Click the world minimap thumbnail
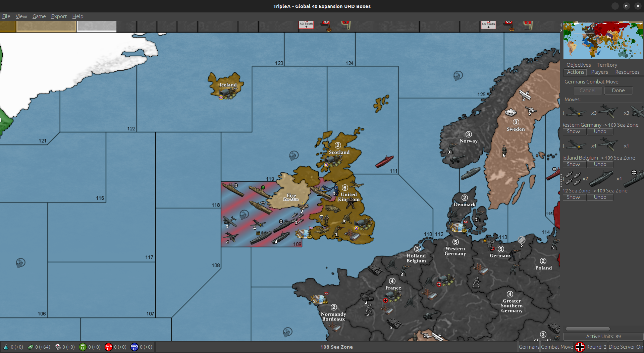The width and height of the screenshot is (644, 353). [x=603, y=40]
